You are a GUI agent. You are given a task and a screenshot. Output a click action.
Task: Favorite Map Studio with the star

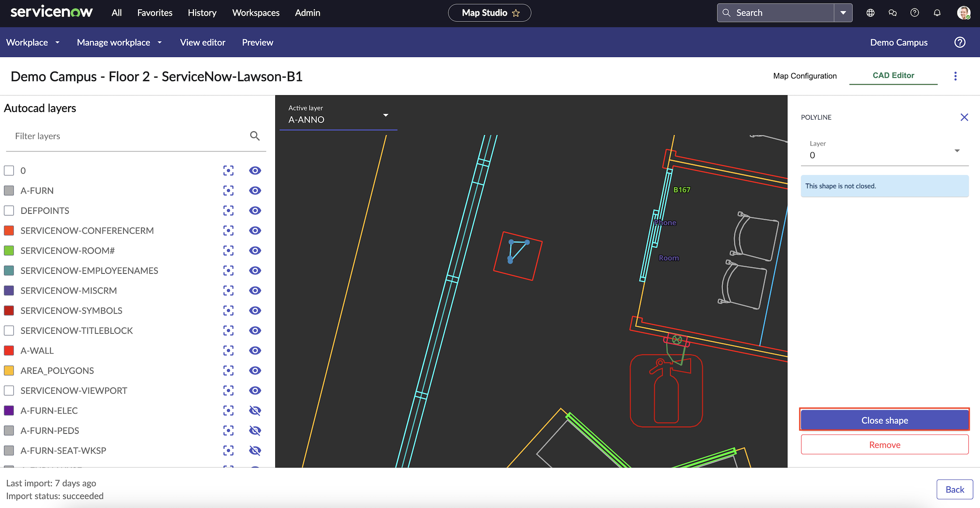516,13
